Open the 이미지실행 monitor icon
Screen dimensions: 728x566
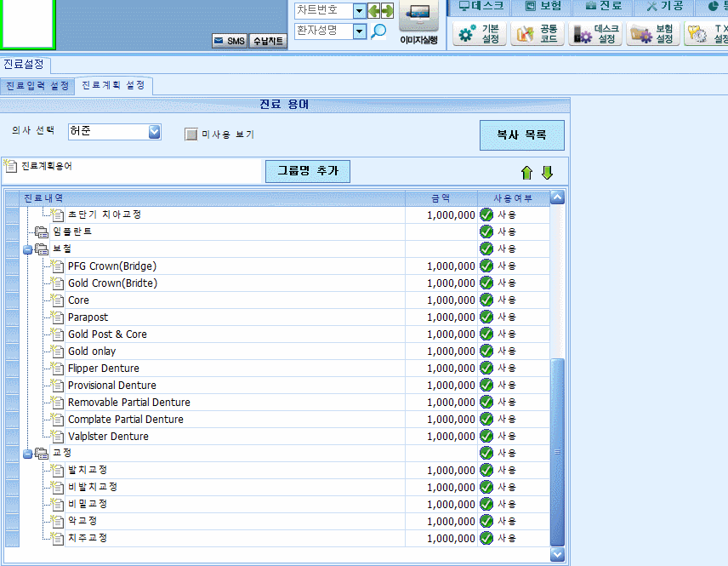[x=418, y=15]
